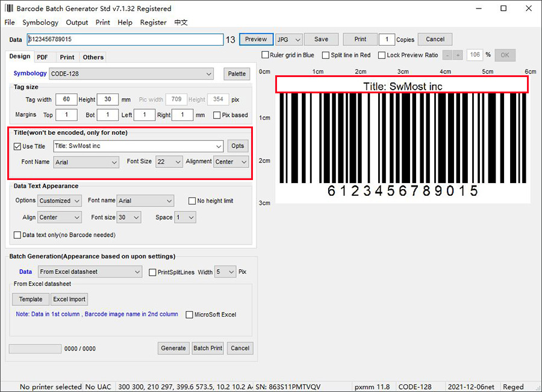Screen dimensions: 542x392
Task: Open the Help menu
Action: pos(125,22)
